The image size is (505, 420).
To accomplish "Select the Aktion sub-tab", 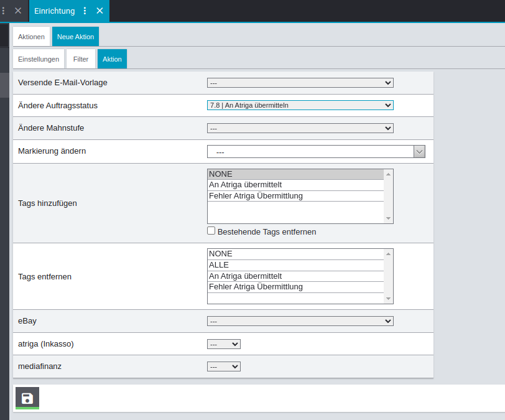I will point(112,59).
